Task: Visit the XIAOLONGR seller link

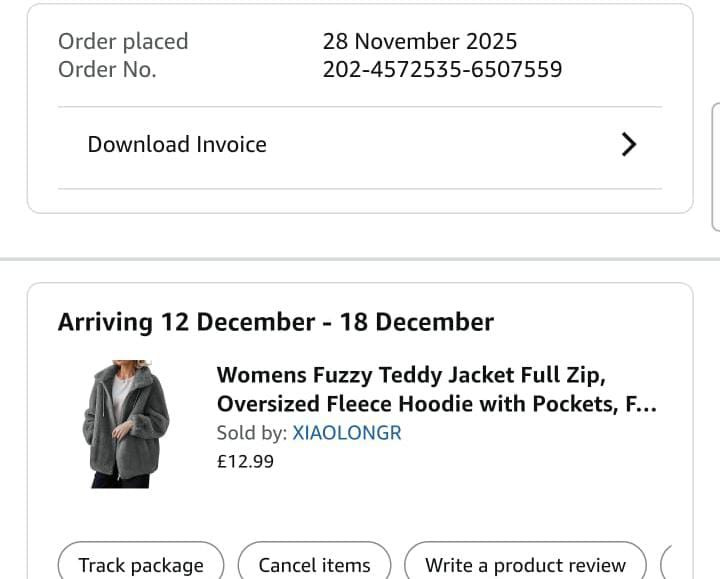Action: (x=346, y=433)
